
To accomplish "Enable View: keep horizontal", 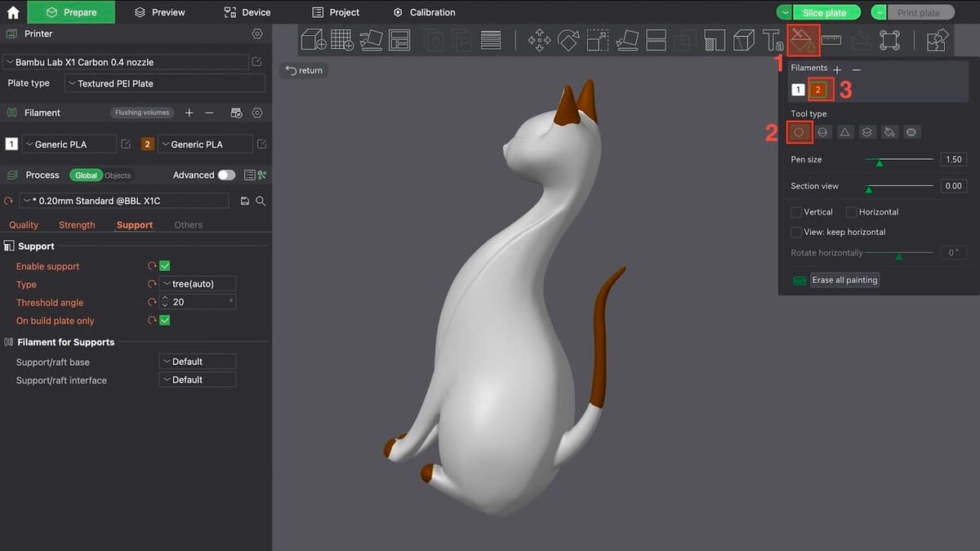I will click(796, 232).
